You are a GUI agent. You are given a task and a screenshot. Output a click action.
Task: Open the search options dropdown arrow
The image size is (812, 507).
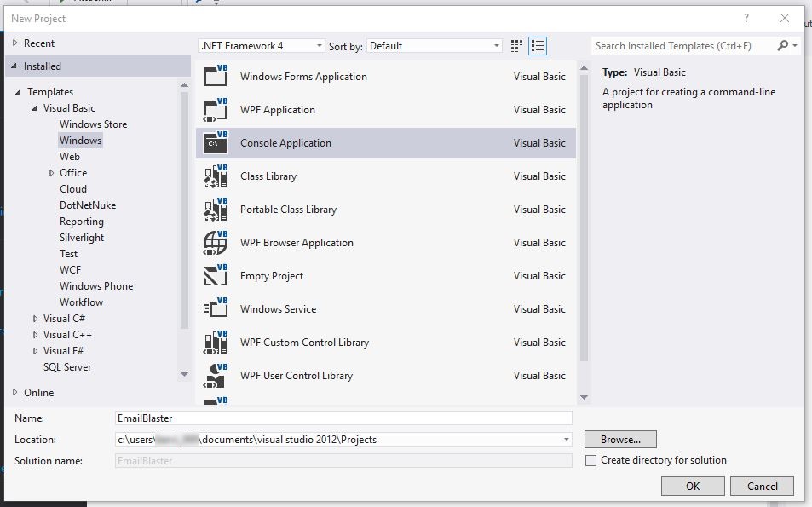795,45
